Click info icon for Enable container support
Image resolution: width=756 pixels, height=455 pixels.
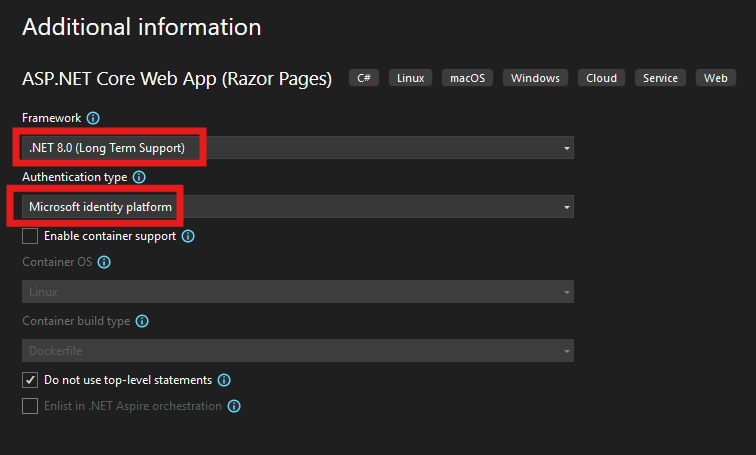pos(188,236)
